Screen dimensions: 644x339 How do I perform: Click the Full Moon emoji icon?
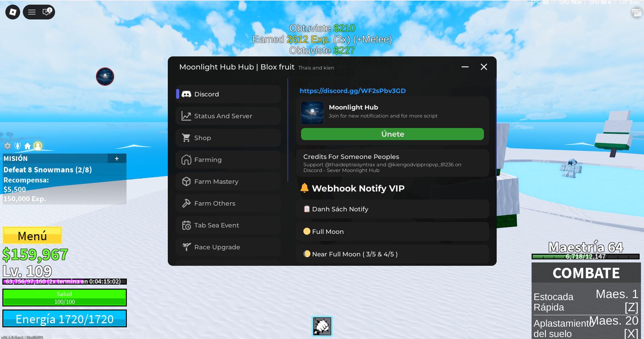tap(307, 231)
